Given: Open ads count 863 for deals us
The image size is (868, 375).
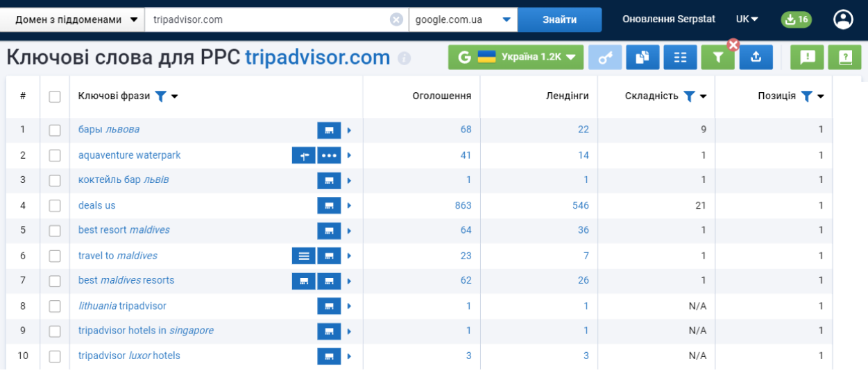Looking at the screenshot, I should [463, 205].
